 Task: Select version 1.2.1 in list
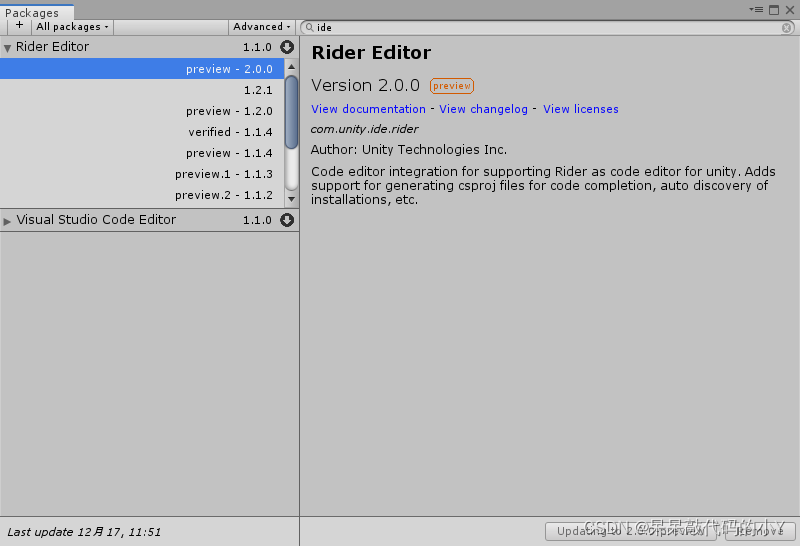pos(142,90)
